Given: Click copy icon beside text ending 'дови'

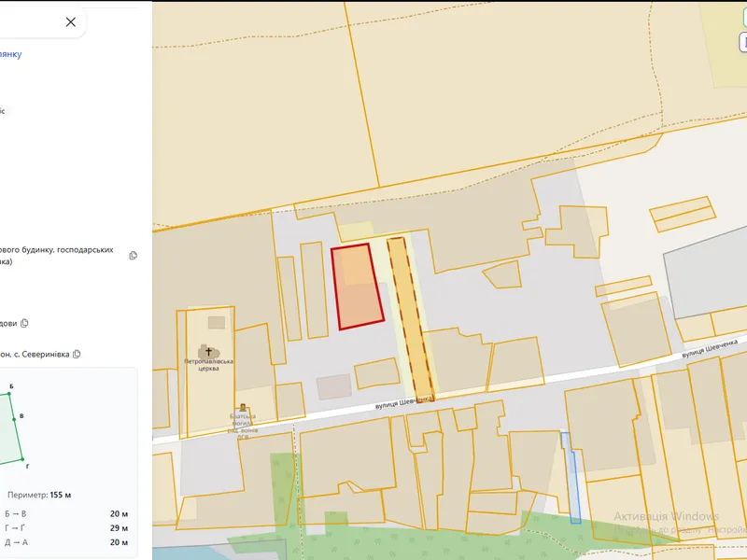Looking at the screenshot, I should (24, 323).
